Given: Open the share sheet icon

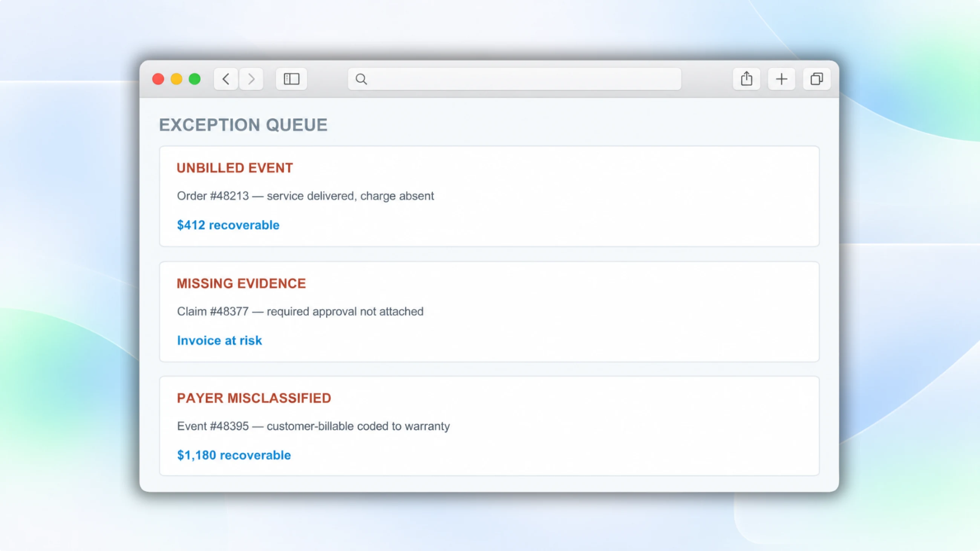Looking at the screenshot, I should point(746,79).
